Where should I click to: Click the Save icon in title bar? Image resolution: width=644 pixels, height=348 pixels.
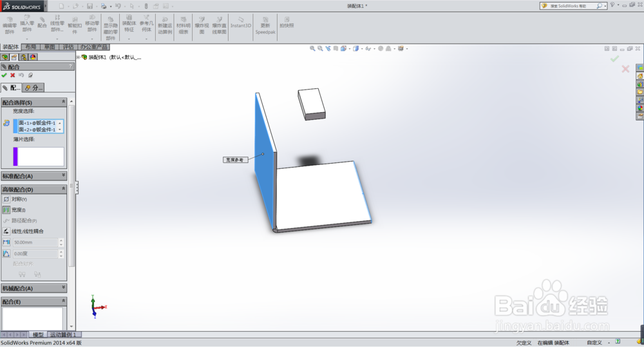pyautogui.click(x=90, y=6)
